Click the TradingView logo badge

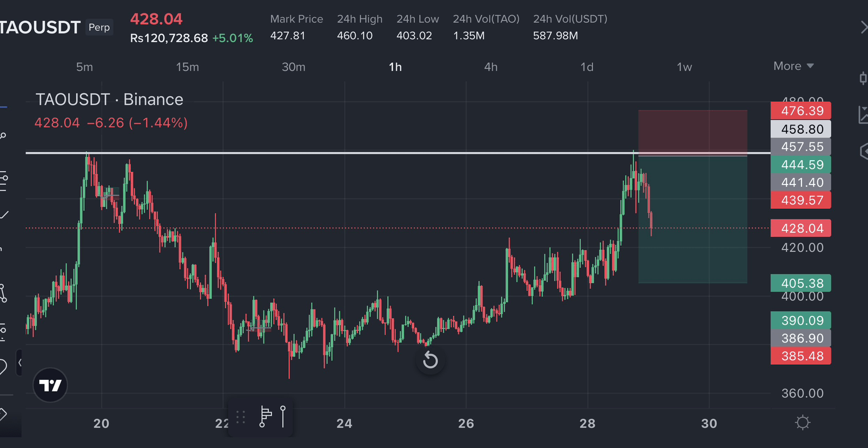pos(50,385)
